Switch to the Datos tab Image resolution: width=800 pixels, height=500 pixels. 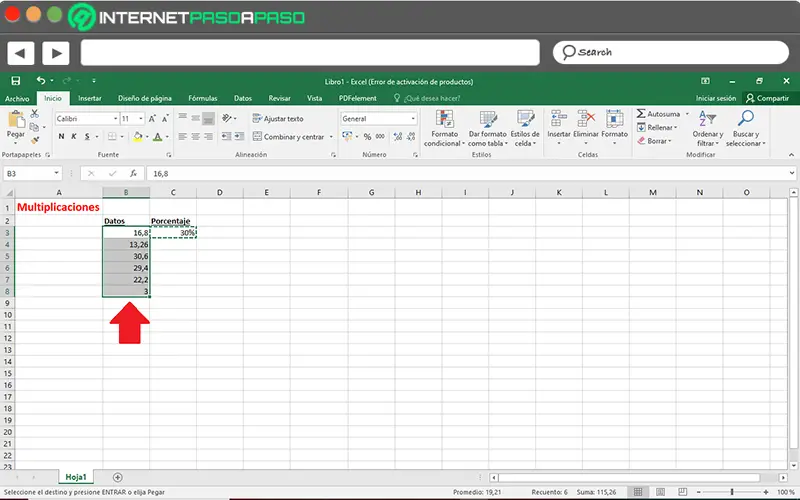pyautogui.click(x=243, y=98)
